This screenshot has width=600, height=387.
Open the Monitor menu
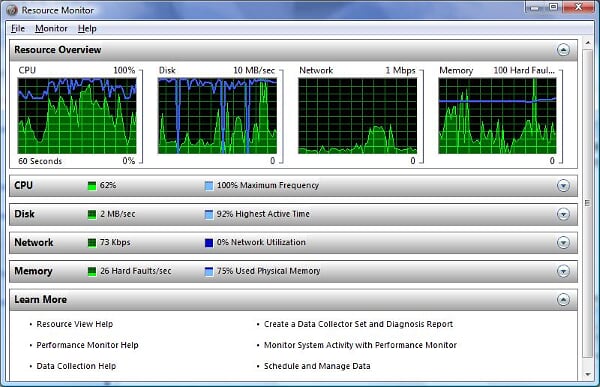(x=51, y=28)
